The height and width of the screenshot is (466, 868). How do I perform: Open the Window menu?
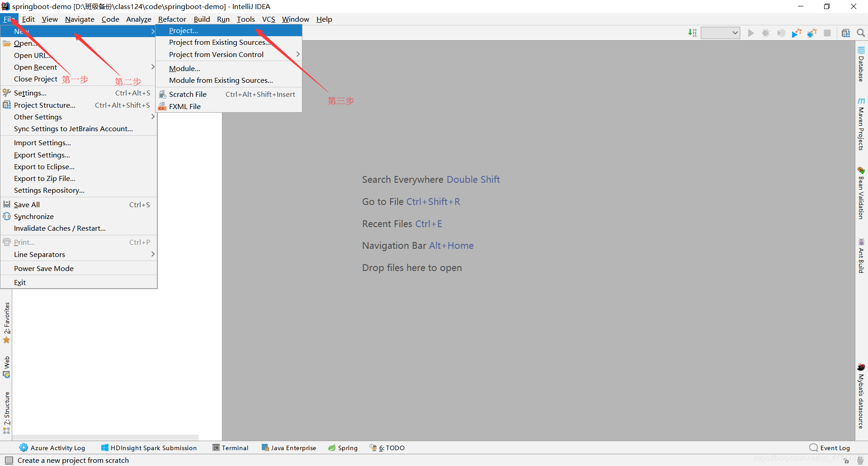[296, 19]
